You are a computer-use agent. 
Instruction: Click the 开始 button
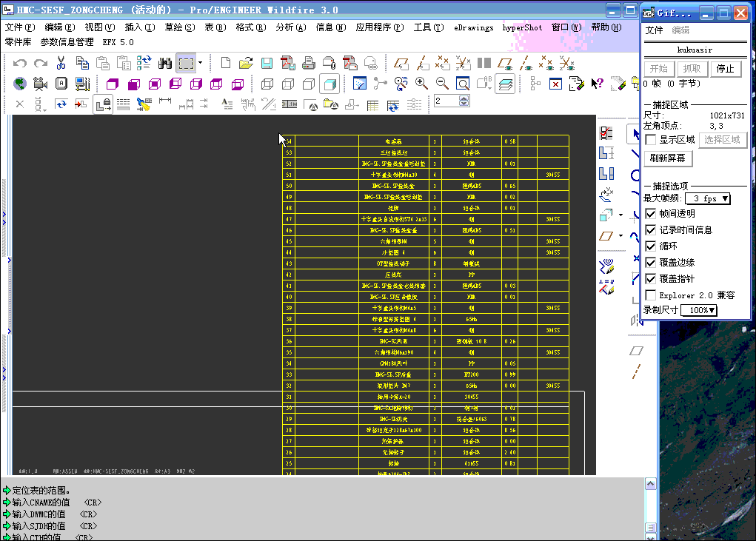pyautogui.click(x=659, y=69)
